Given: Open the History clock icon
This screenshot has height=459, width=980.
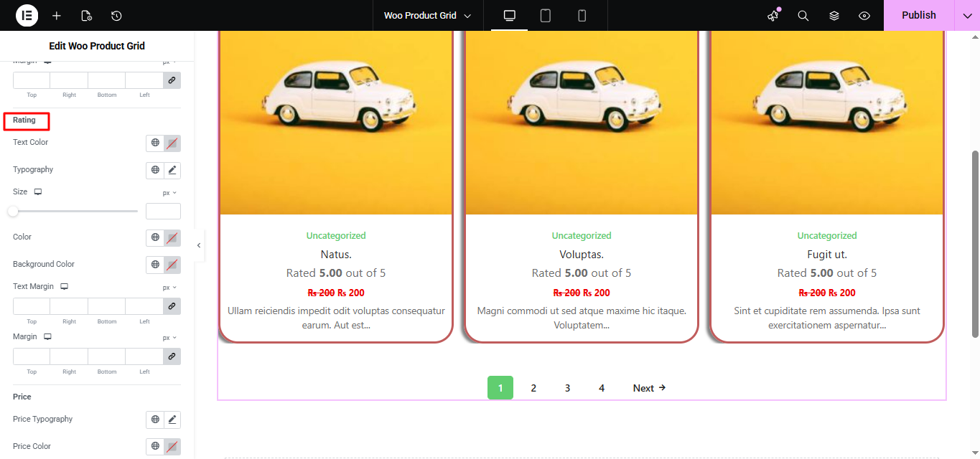Looking at the screenshot, I should pyautogui.click(x=116, y=16).
